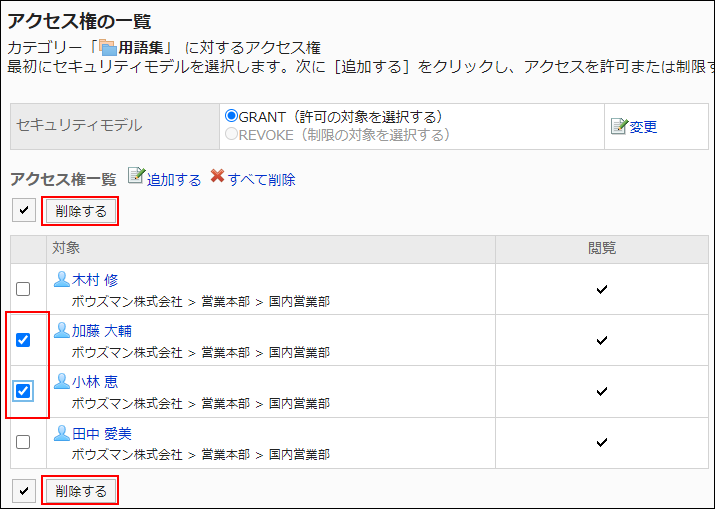
Task: Select the REVOKE security model radio button
Action: coord(232,134)
